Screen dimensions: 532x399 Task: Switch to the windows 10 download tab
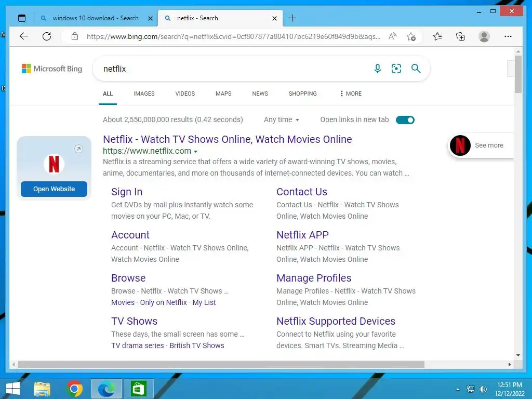pos(96,18)
